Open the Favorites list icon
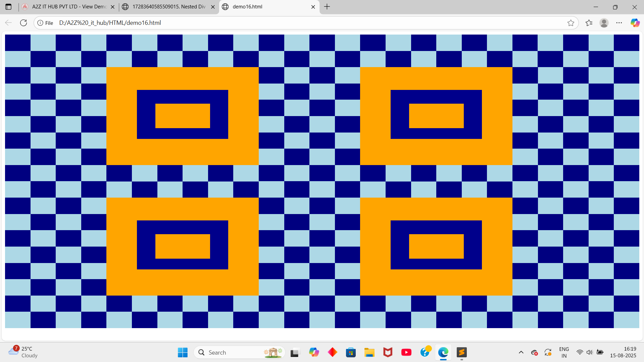The height and width of the screenshot is (362, 644). click(x=589, y=23)
